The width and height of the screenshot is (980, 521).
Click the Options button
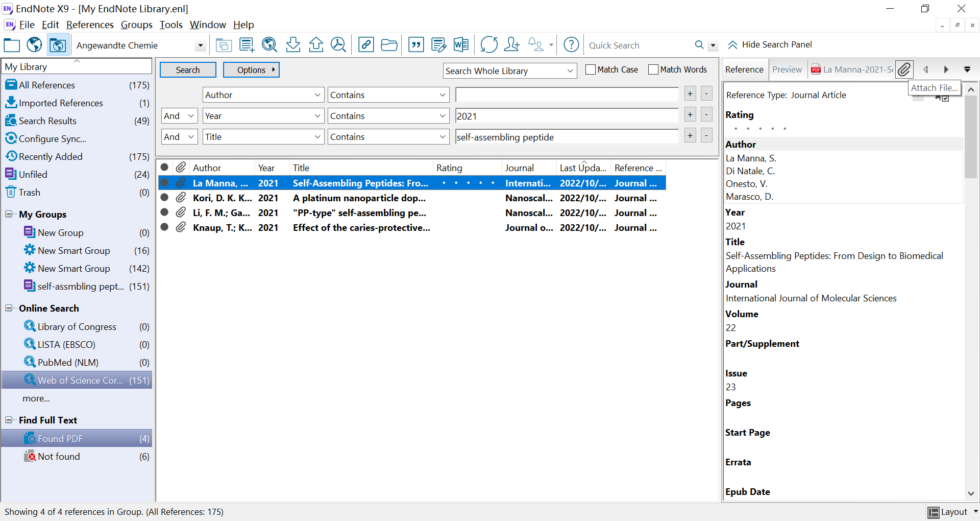tap(251, 70)
